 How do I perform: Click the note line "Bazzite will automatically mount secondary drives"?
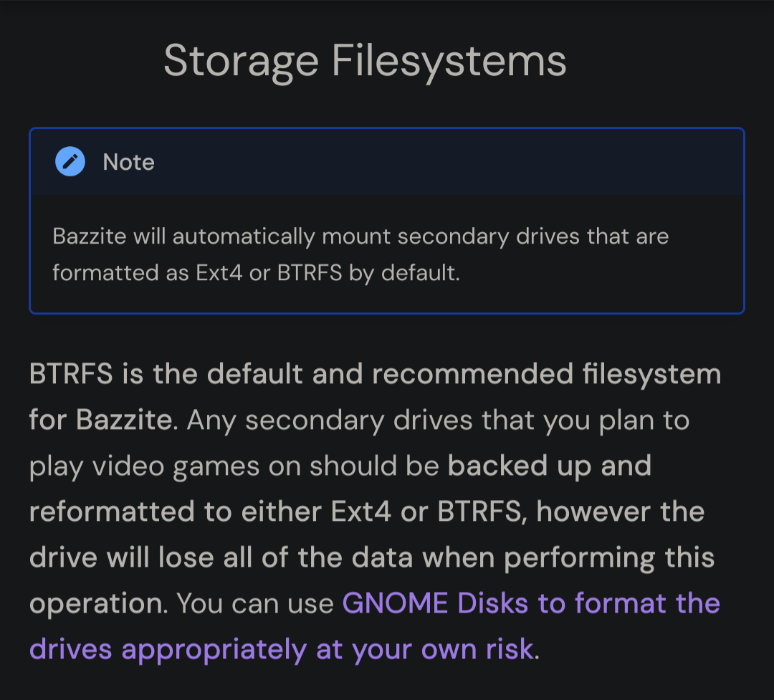(x=316, y=236)
